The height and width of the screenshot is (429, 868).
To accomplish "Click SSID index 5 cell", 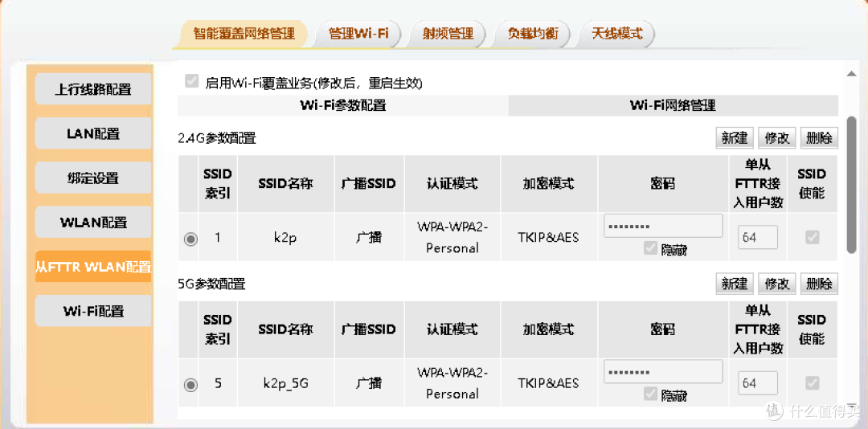I will pos(218,383).
